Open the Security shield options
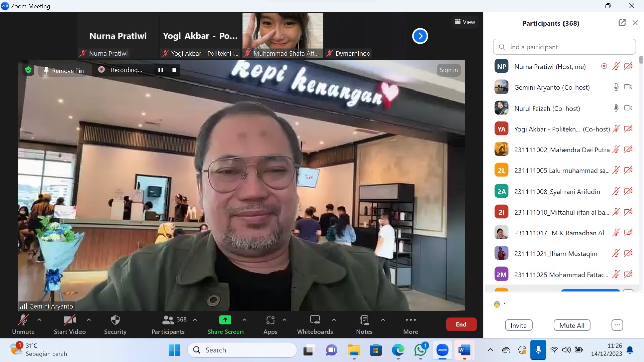Image resolution: width=644 pixels, height=362 pixels. [x=115, y=325]
